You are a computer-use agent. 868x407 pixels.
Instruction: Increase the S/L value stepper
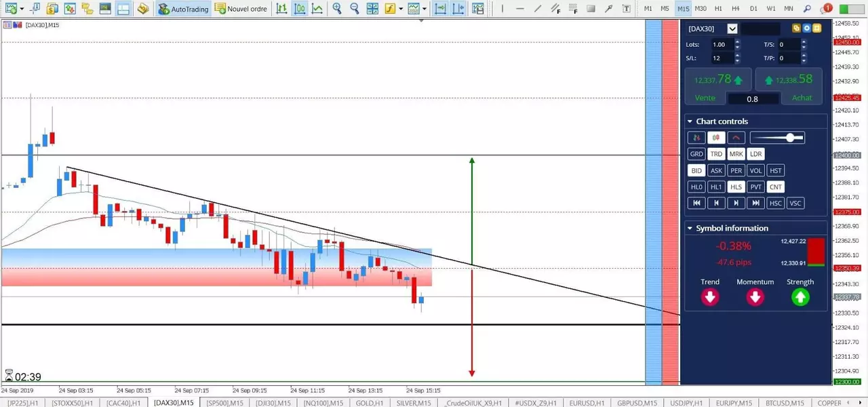[737, 56]
